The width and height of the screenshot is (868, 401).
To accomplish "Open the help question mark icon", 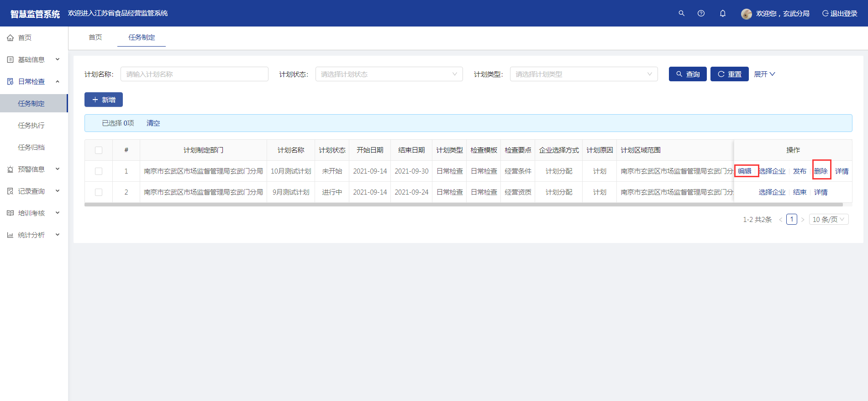I will [x=701, y=13].
